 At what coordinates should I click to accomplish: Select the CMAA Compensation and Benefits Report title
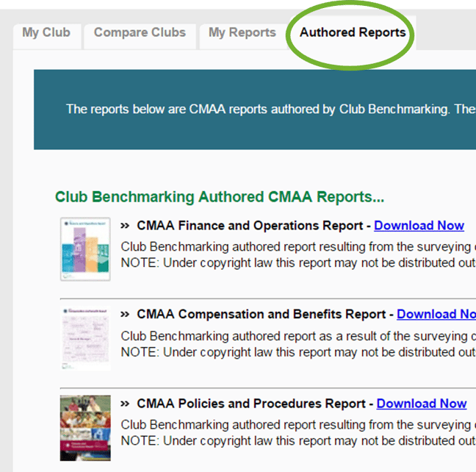(261, 315)
